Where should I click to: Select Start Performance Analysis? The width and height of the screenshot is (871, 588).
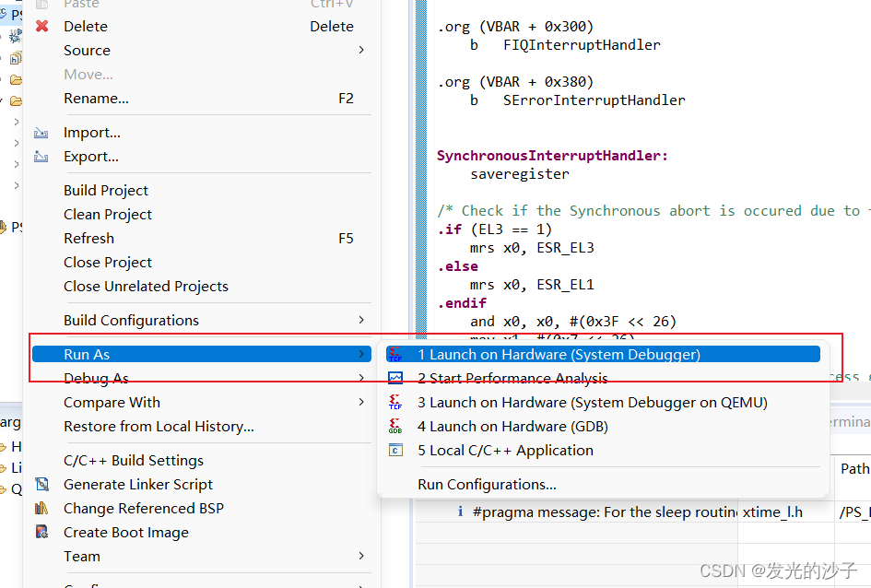tap(604, 378)
